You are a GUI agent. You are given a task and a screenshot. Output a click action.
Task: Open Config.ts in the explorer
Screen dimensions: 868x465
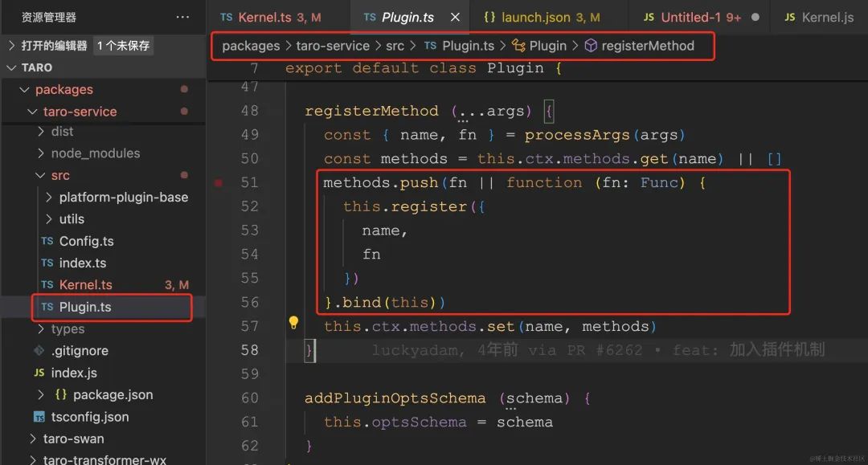coord(86,241)
